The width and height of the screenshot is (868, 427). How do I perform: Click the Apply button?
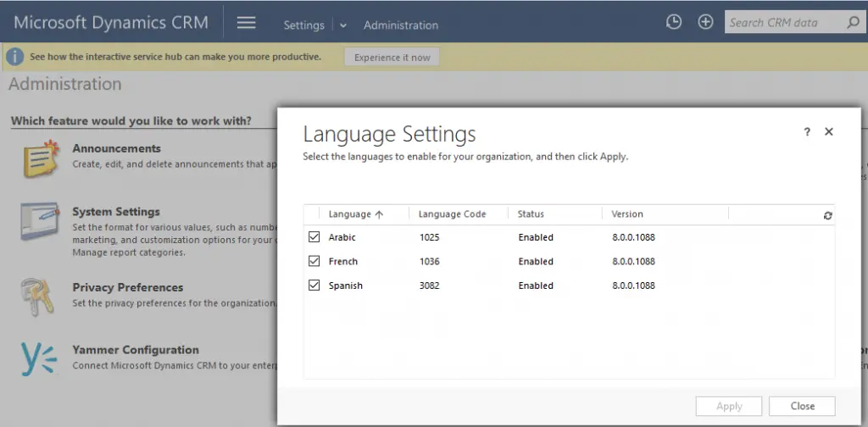tap(729, 406)
